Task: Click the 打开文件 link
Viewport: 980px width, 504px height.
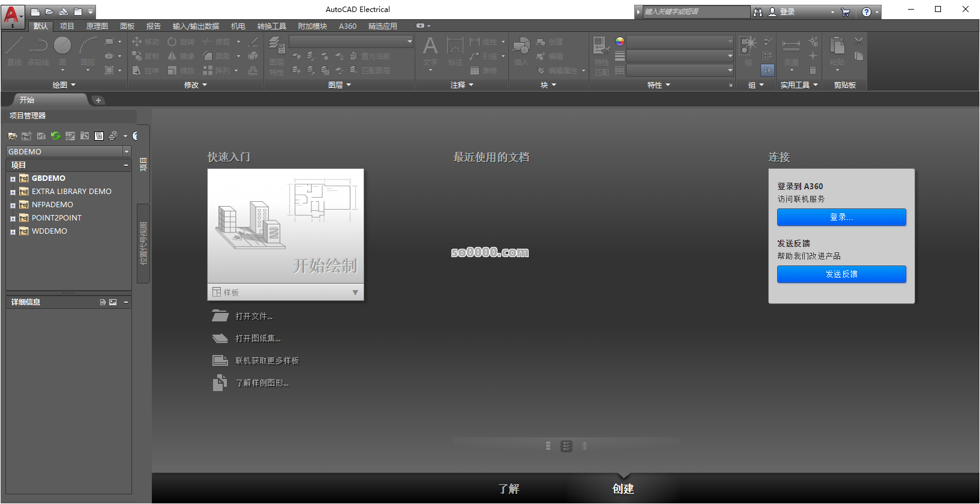Action: coord(254,317)
